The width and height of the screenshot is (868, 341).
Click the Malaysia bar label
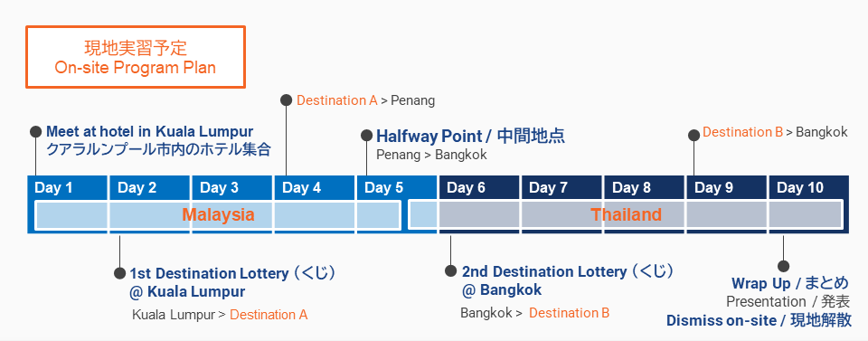pos(218,214)
